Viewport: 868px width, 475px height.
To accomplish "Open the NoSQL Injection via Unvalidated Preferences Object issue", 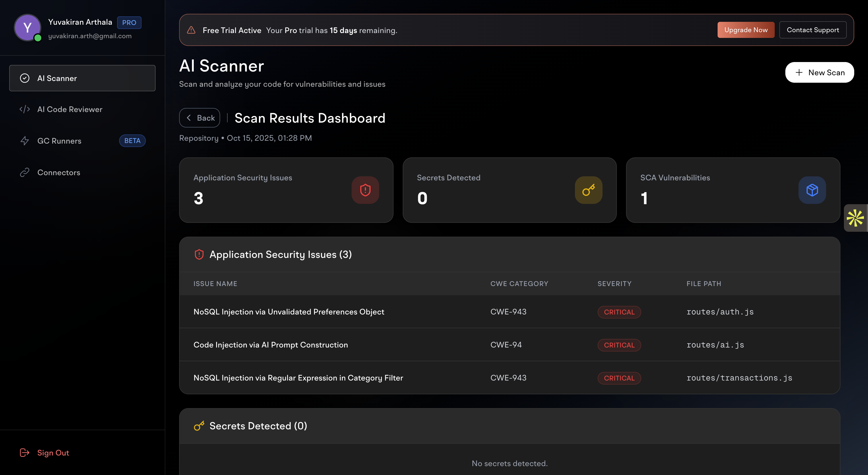I will click(289, 312).
